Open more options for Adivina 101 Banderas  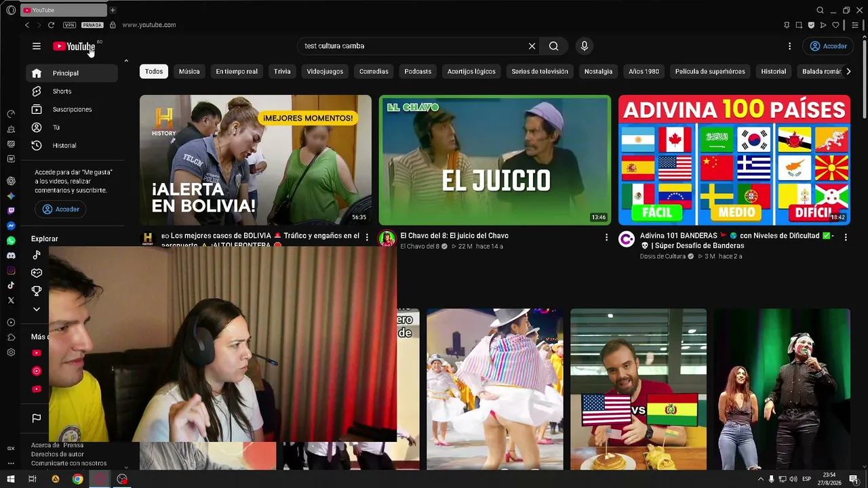[846, 237]
